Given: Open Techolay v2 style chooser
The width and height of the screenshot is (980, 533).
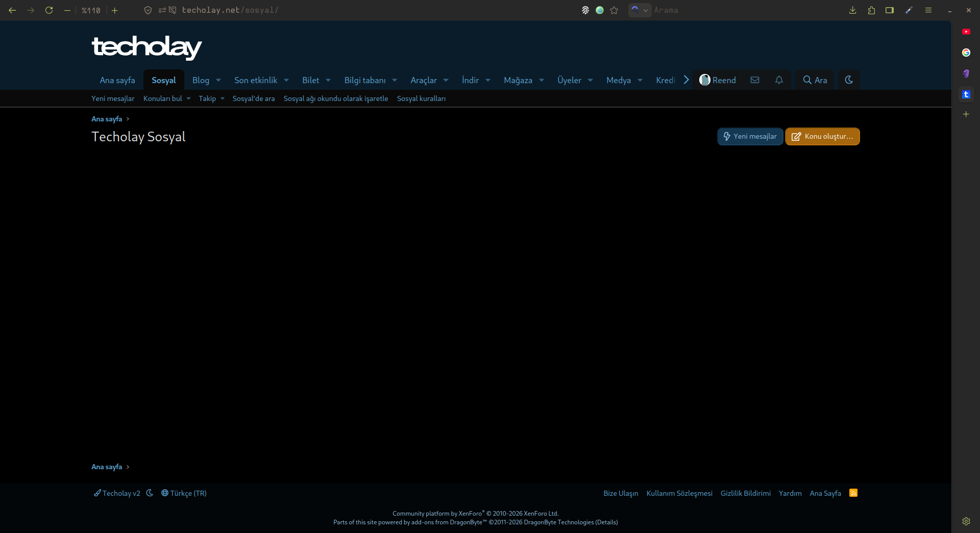Looking at the screenshot, I should coord(117,493).
